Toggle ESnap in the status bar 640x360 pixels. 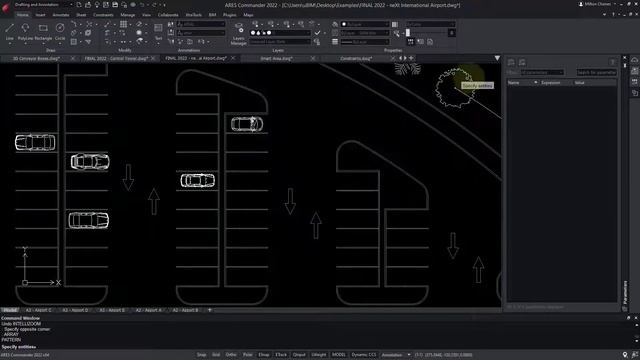point(264,355)
